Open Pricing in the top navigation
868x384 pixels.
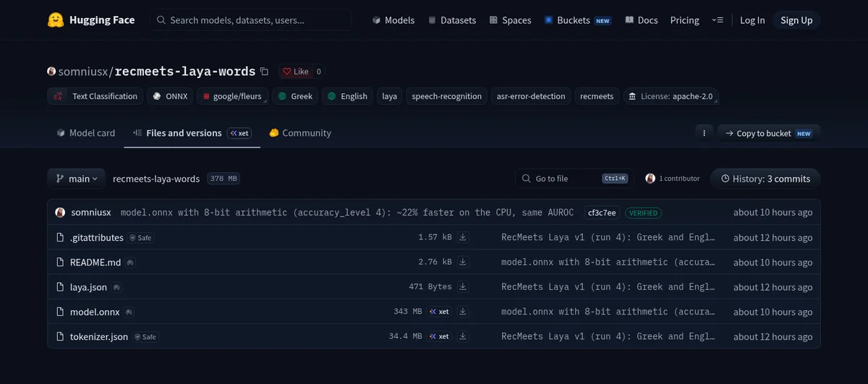tap(685, 20)
